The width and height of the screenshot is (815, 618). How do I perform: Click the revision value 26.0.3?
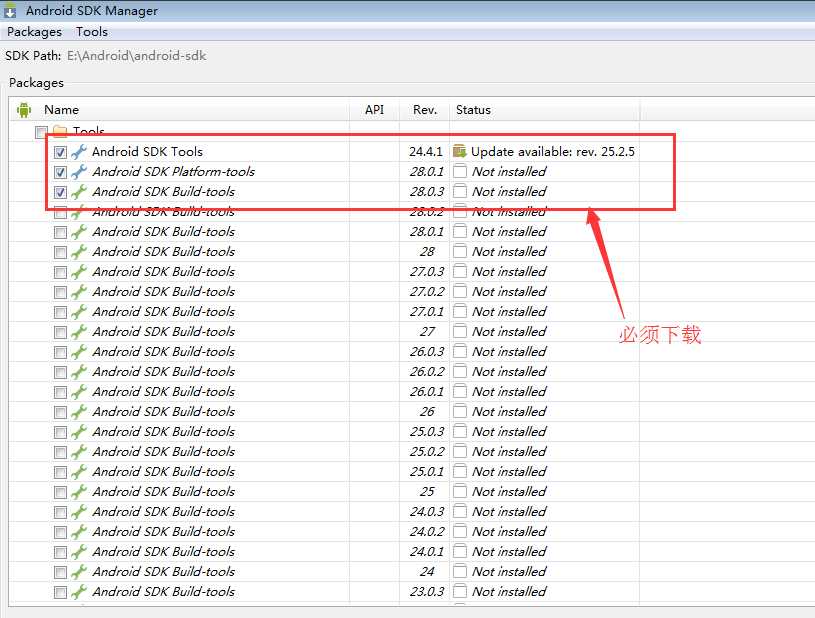[427, 352]
